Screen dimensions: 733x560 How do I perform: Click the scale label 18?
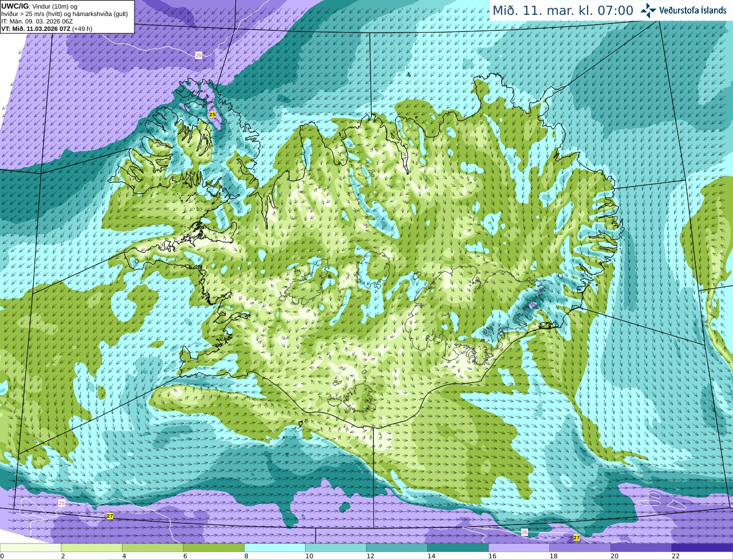click(553, 556)
